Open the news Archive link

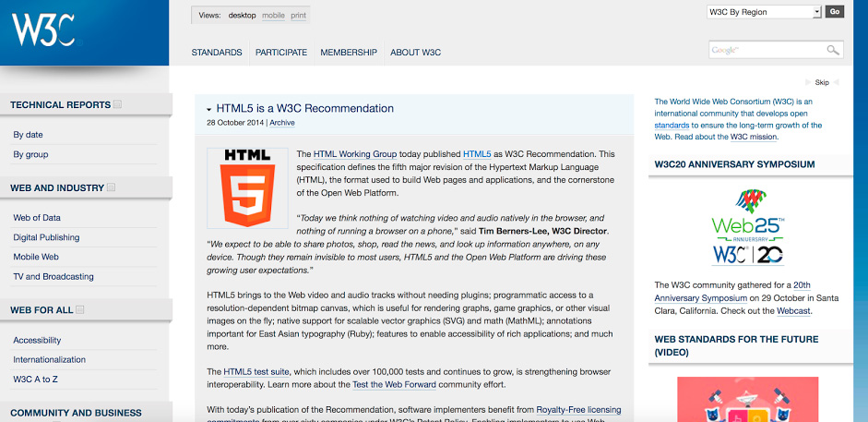point(281,123)
